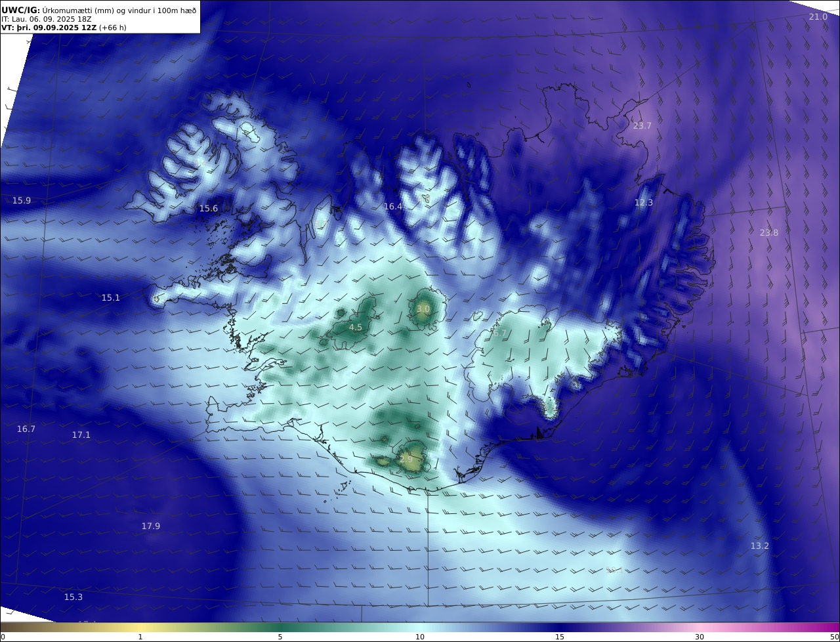Select the 15.3 value label
840x642 pixels.
click(x=73, y=597)
